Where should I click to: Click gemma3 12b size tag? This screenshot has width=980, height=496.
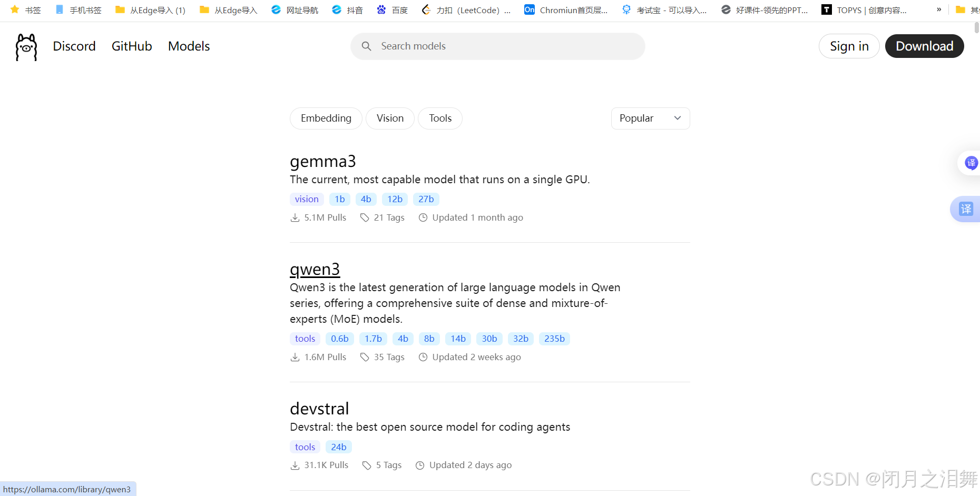click(395, 199)
